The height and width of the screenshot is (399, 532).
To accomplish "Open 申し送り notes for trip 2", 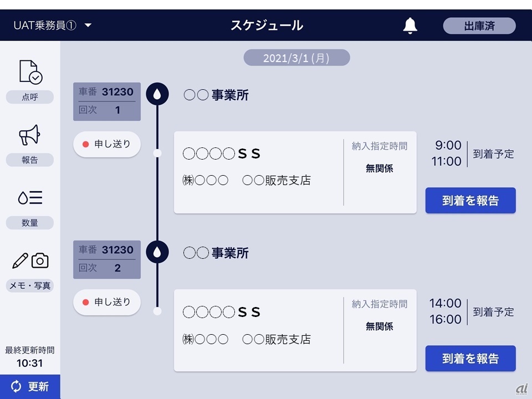I will (107, 302).
